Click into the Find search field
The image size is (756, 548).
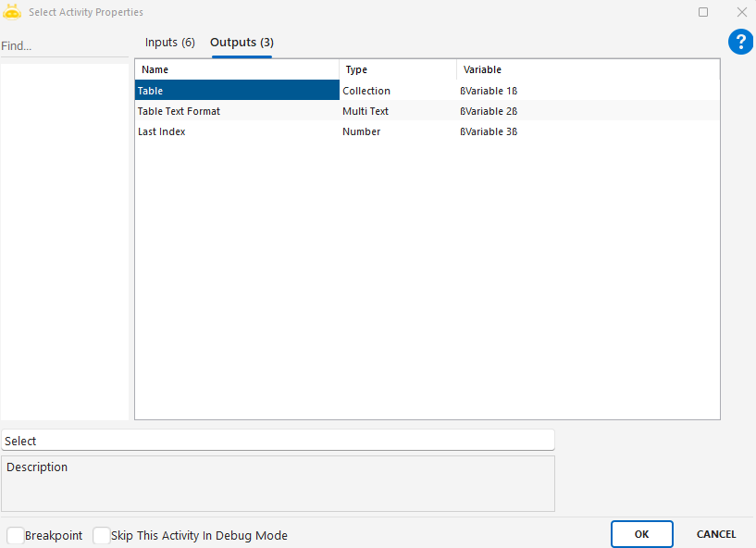coord(63,46)
